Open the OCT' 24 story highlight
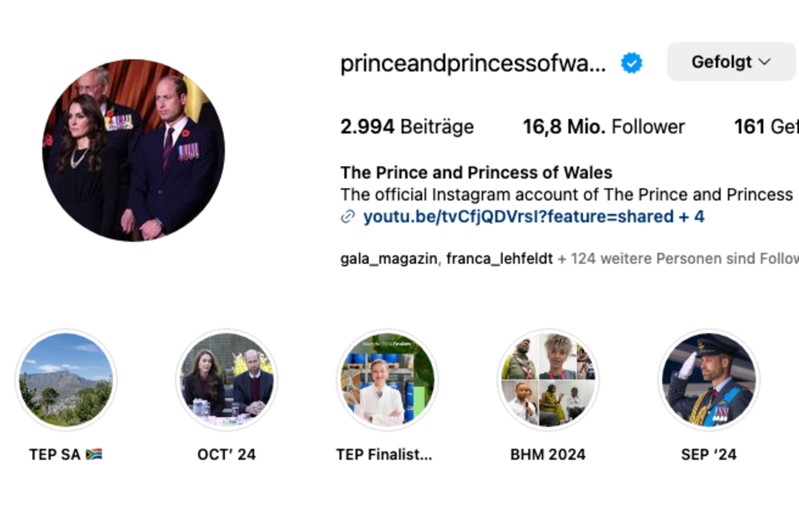 (x=227, y=379)
